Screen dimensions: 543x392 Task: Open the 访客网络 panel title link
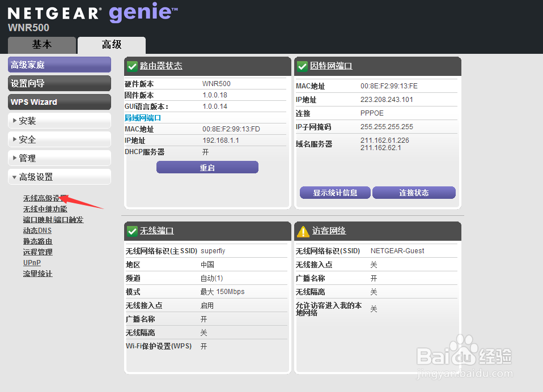(x=329, y=231)
